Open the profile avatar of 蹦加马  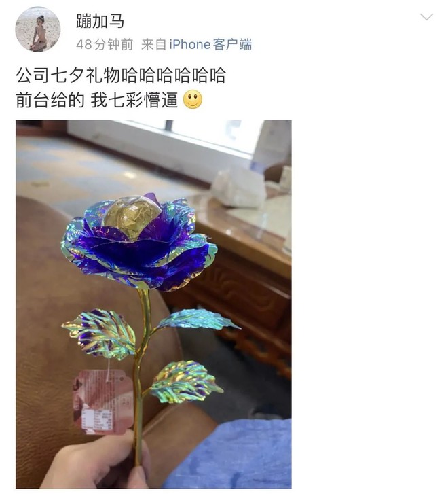tap(38, 29)
